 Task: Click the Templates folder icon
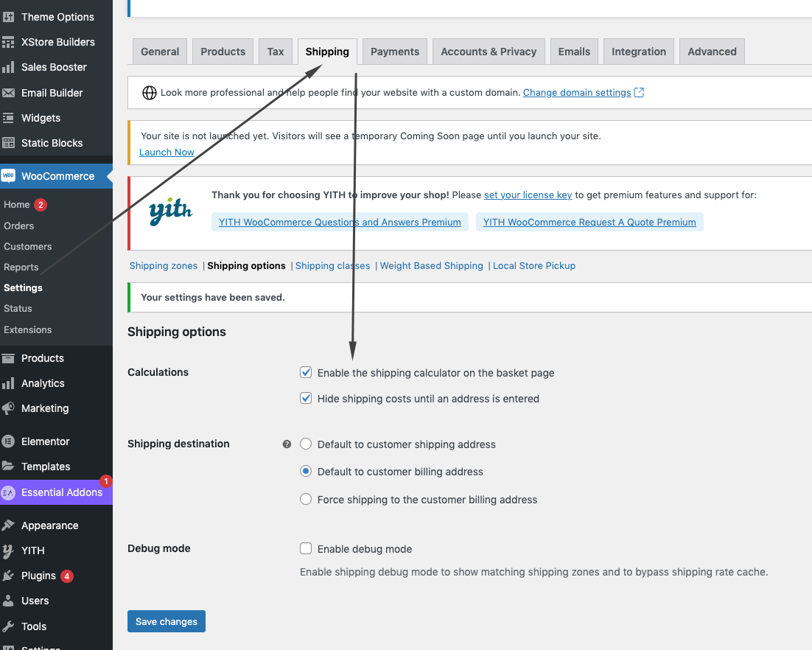point(8,466)
